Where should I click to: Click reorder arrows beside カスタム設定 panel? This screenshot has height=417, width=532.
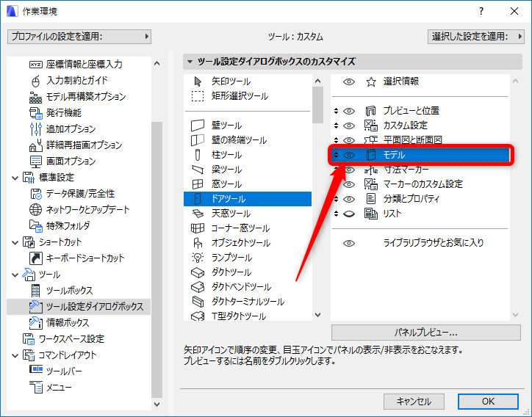pyautogui.click(x=336, y=126)
